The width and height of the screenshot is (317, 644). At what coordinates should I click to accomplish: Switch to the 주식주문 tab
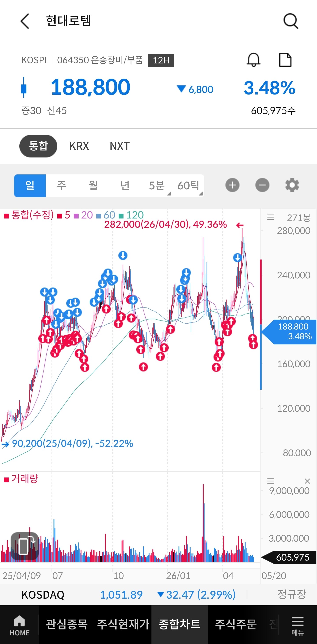tap(236, 624)
